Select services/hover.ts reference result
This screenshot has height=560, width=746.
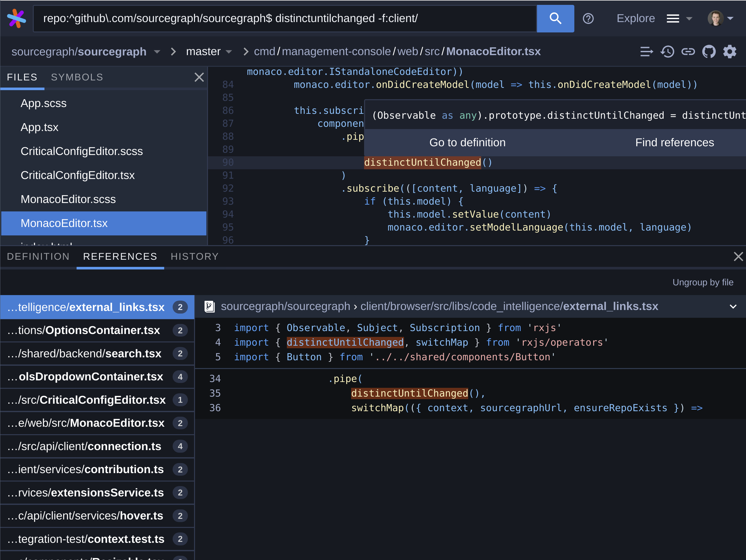click(x=97, y=516)
